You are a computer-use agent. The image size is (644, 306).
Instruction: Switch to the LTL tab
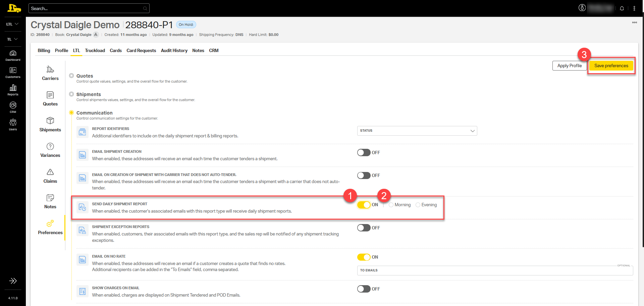pos(76,50)
